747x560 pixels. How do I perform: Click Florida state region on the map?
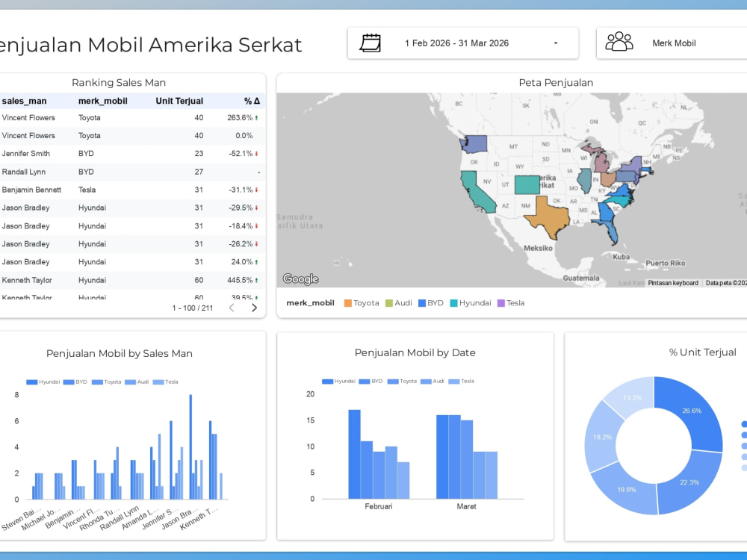point(611,232)
